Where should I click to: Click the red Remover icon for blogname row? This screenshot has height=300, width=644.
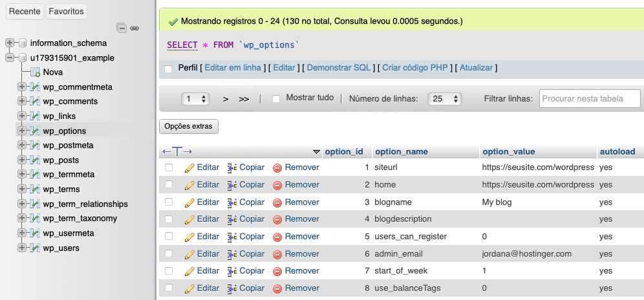tap(277, 202)
